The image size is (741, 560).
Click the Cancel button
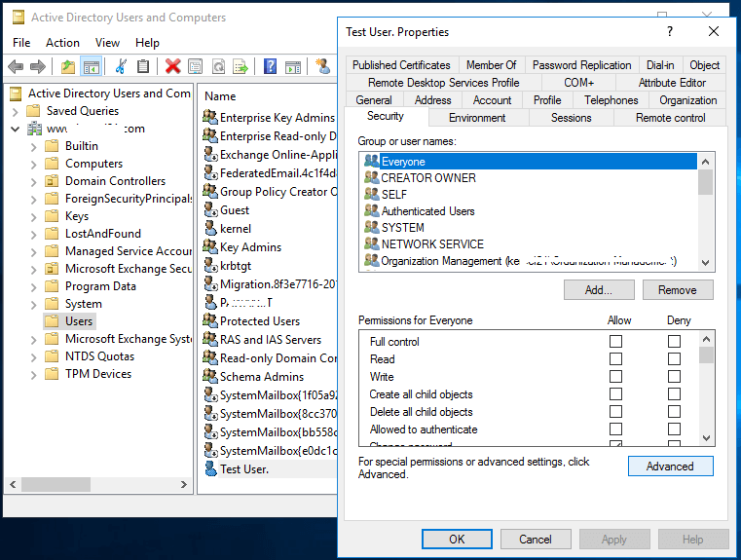[536, 540]
